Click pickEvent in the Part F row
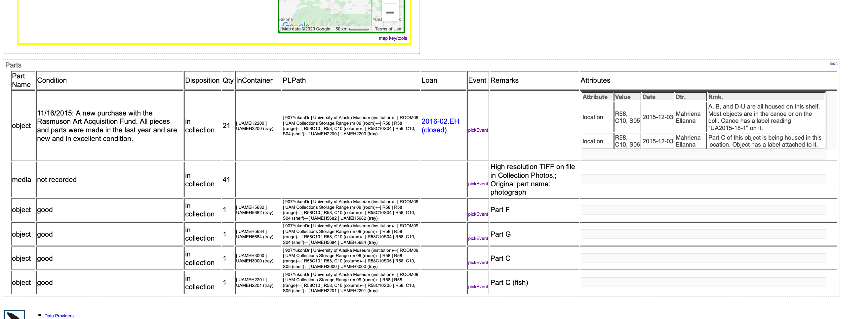868x319 pixels. (478, 214)
